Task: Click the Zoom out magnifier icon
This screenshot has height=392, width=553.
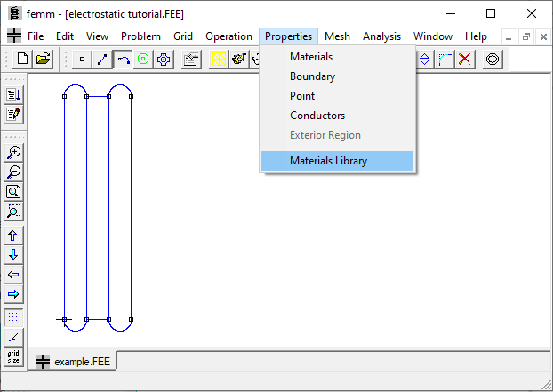Action: [x=14, y=172]
